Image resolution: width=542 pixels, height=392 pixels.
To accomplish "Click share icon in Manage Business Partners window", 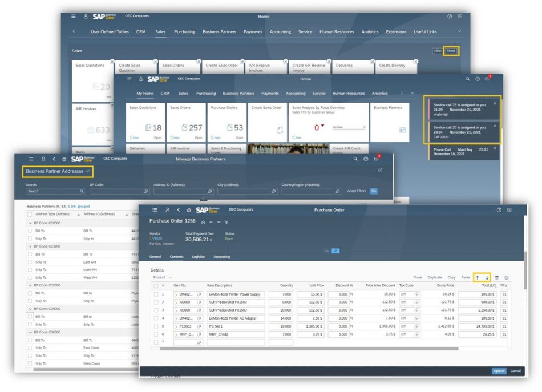I will tap(380, 170).
